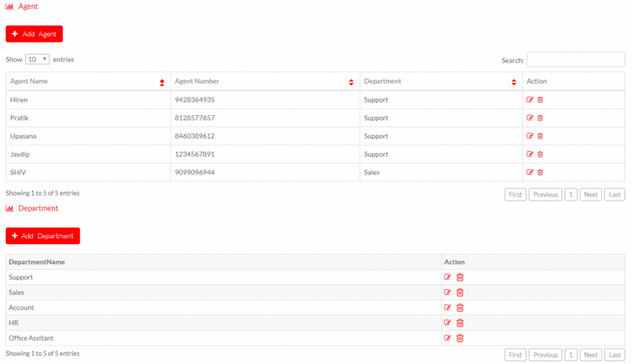This screenshot has height=364, width=632.
Task: Delete the Sales department
Action: coord(460,292)
